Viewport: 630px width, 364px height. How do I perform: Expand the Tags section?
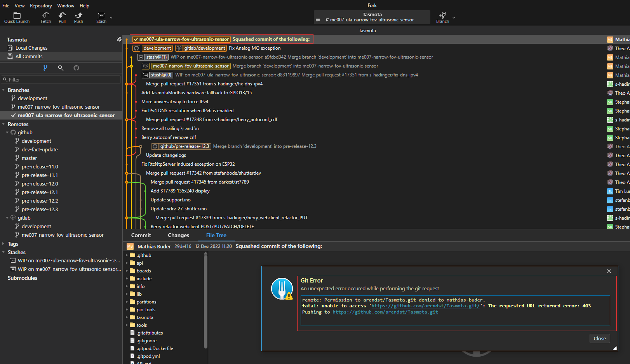click(3, 243)
